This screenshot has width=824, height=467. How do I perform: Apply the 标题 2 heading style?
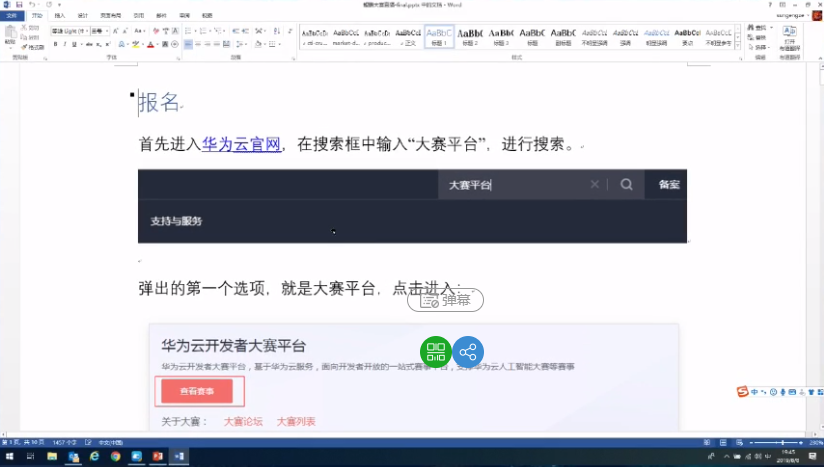coord(470,37)
